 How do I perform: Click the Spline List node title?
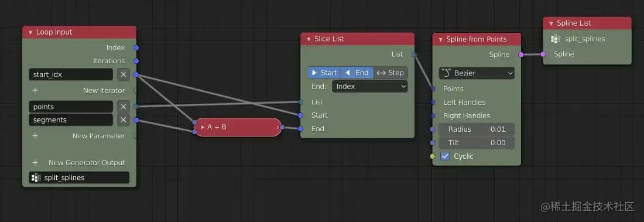[x=574, y=23]
